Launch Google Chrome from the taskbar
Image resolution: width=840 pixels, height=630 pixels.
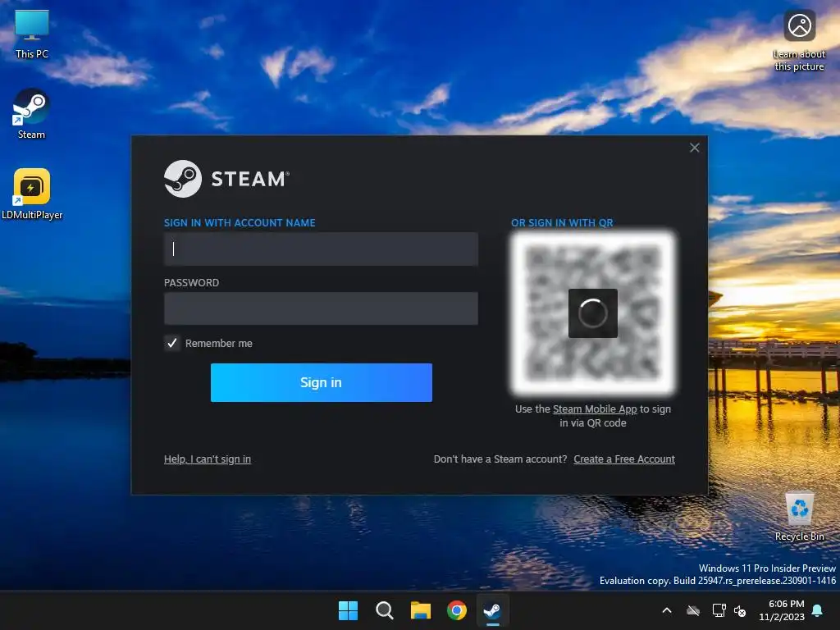coord(456,610)
